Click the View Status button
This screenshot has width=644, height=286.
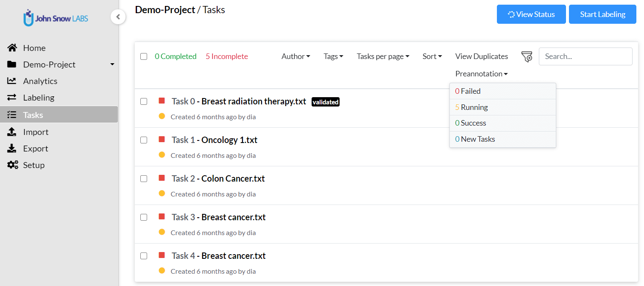point(531,14)
